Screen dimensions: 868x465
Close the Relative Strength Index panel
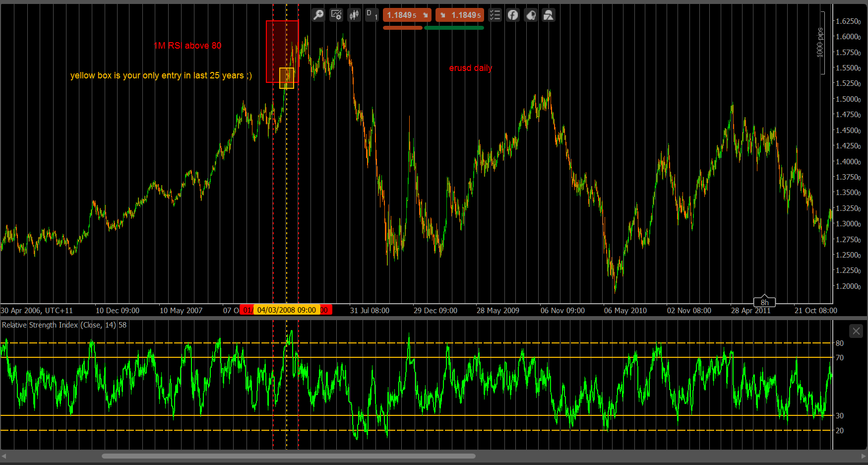pyautogui.click(x=856, y=331)
